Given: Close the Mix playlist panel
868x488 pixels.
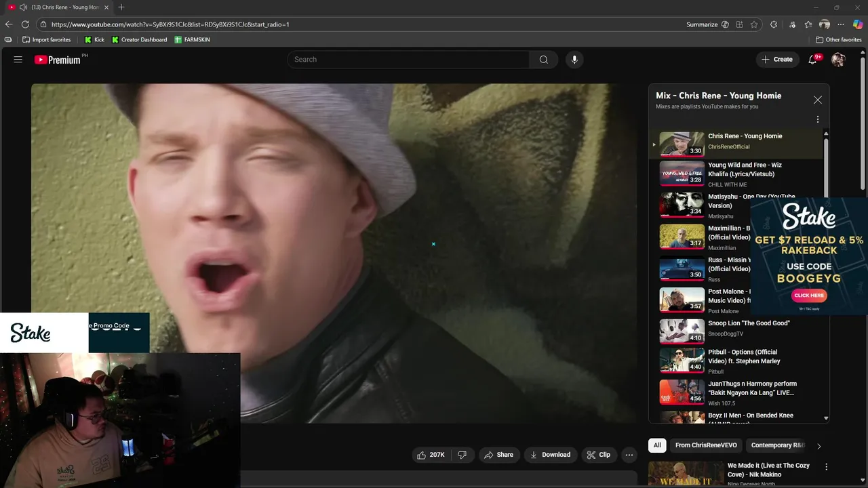Looking at the screenshot, I should (818, 100).
